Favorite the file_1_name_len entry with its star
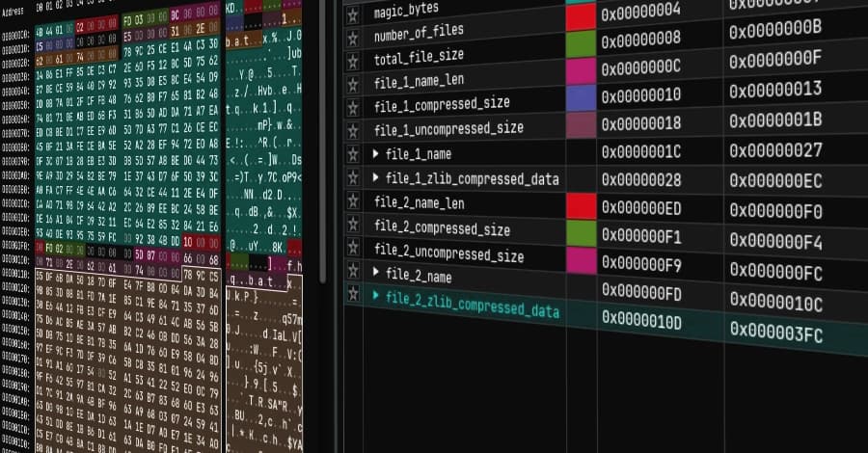This screenshot has width=868, height=453. 353,85
